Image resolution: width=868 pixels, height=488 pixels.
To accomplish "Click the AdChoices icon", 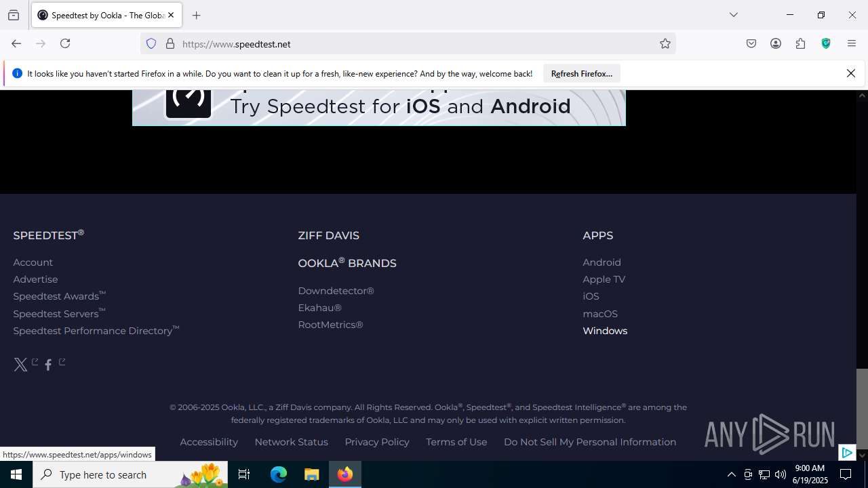I will (846, 453).
